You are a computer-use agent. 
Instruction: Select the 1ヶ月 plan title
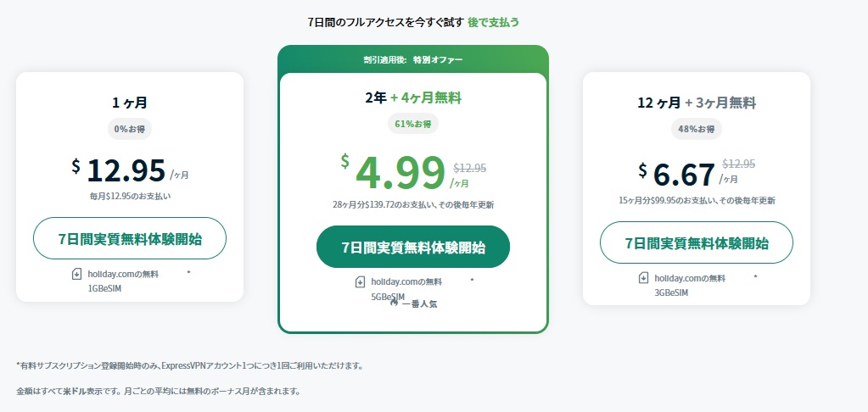pyautogui.click(x=130, y=103)
